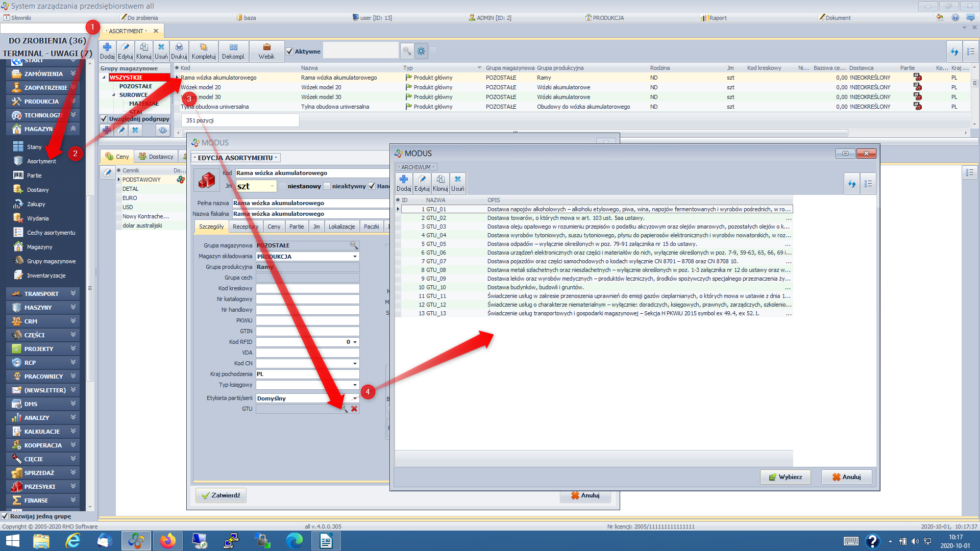Clear GTU field with red X
This screenshot has width=980, height=551.
coord(354,409)
